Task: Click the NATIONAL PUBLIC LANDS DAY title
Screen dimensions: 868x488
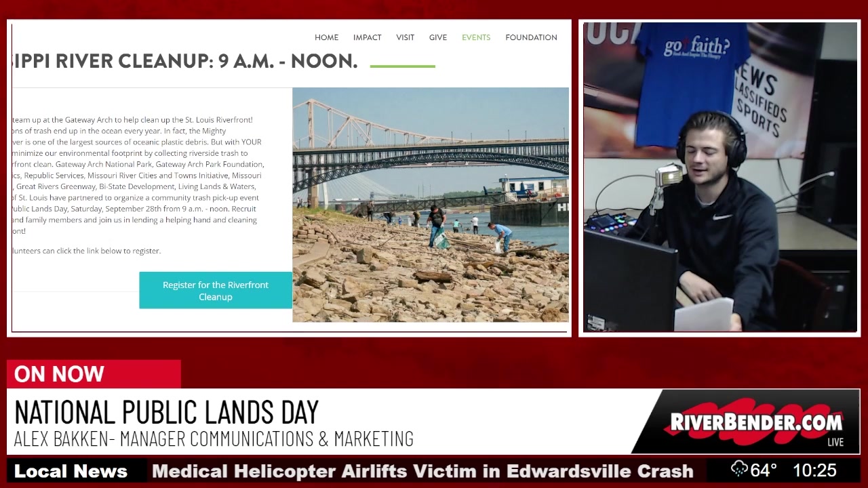Action: [166, 412]
